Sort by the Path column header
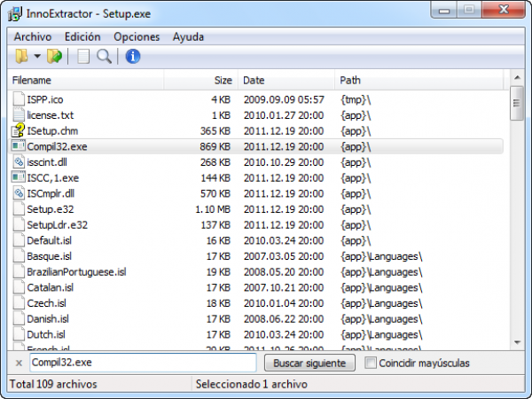532x399 pixels. click(x=419, y=81)
